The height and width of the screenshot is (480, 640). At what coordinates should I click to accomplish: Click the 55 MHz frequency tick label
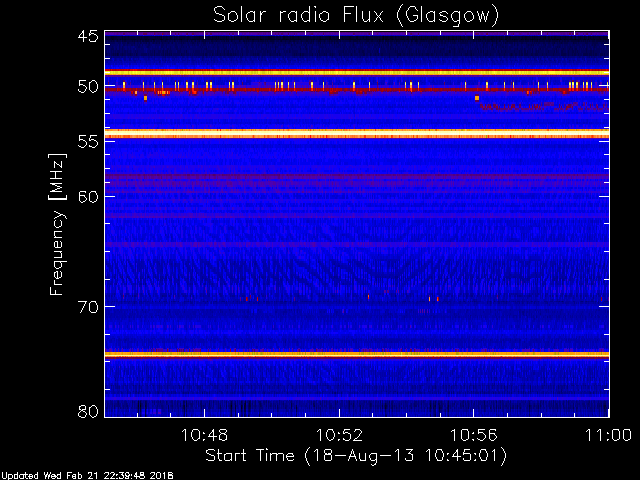coord(87,142)
